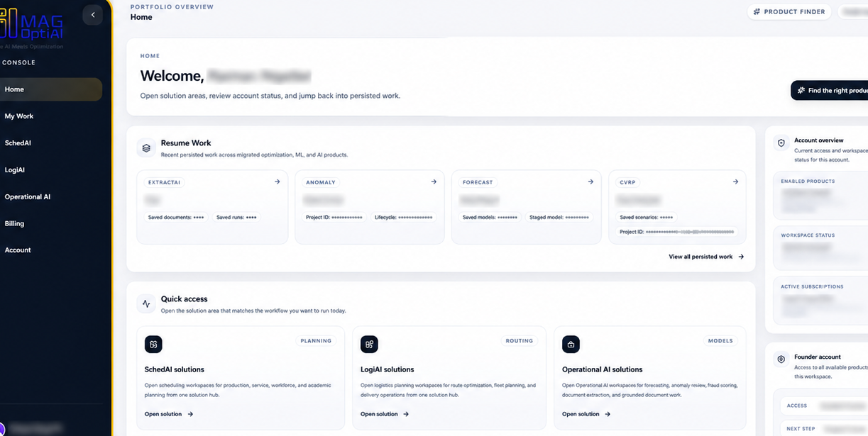Click the ENABLED PRODUCTS label

point(808,181)
